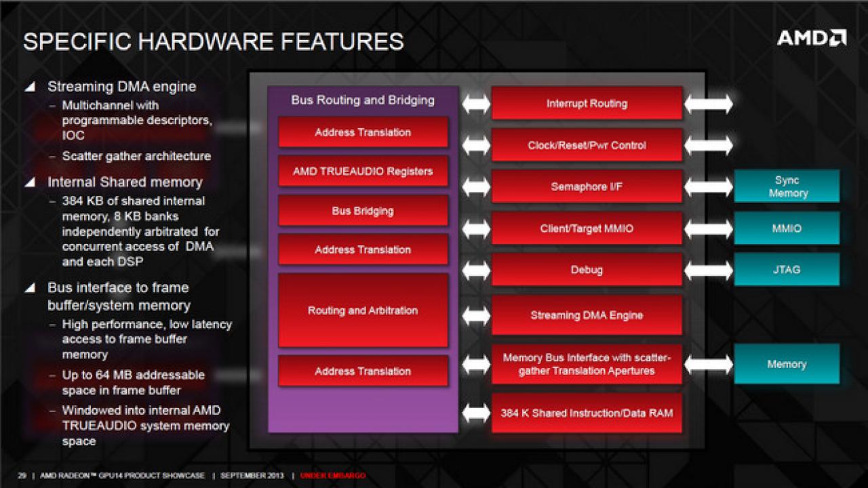Click the Debug box
This screenshot has width=868, height=488.
587,270
